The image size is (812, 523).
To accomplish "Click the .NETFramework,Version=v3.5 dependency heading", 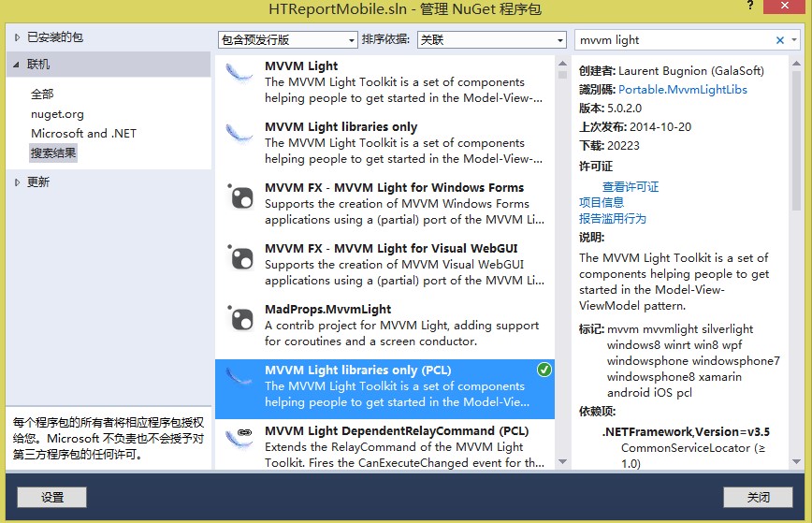I will (x=686, y=432).
